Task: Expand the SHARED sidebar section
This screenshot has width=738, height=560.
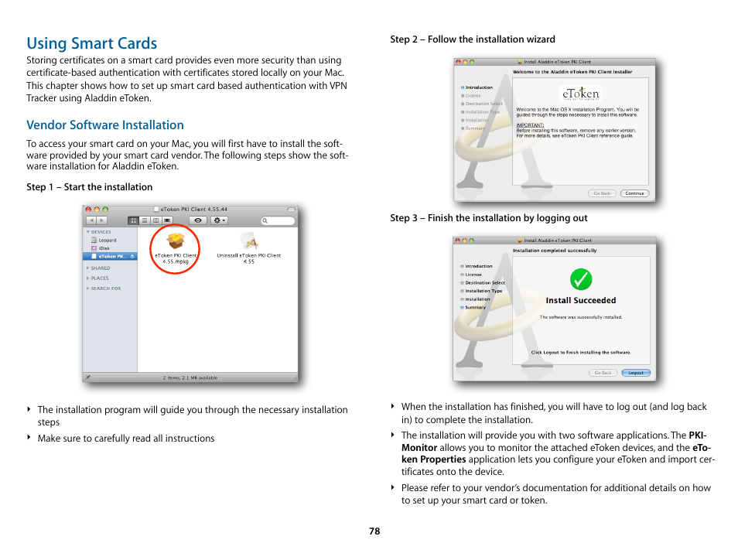Action: tap(88, 268)
